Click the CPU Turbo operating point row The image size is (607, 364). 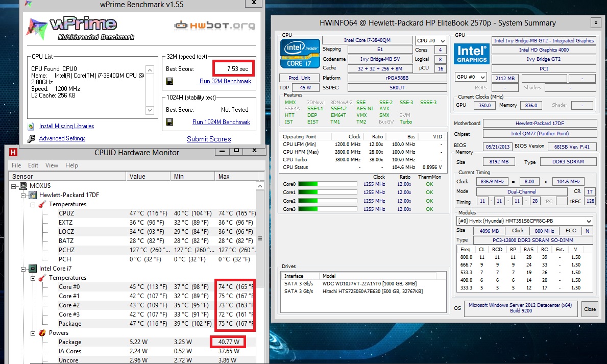(x=363, y=160)
